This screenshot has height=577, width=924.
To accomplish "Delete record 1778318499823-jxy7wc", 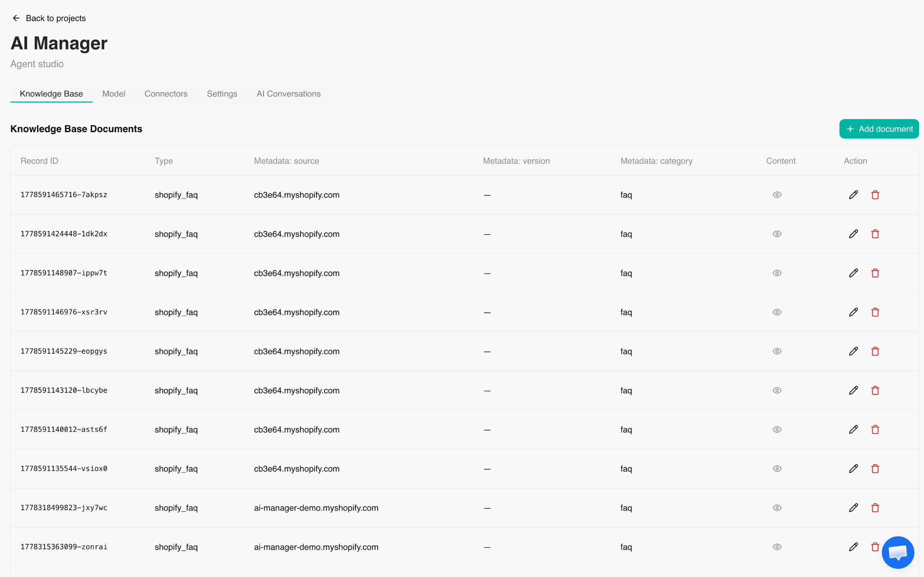I will coord(875,508).
